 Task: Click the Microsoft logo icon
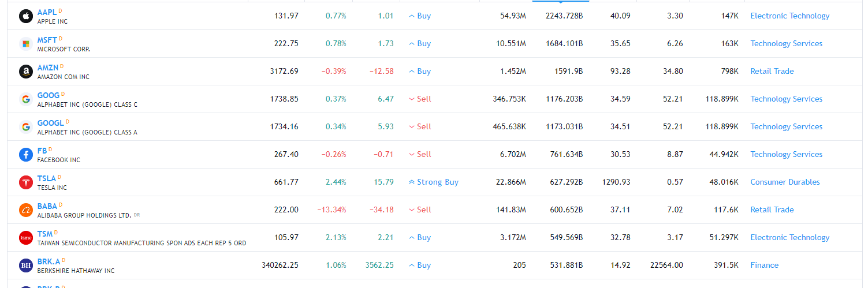pyautogui.click(x=25, y=44)
